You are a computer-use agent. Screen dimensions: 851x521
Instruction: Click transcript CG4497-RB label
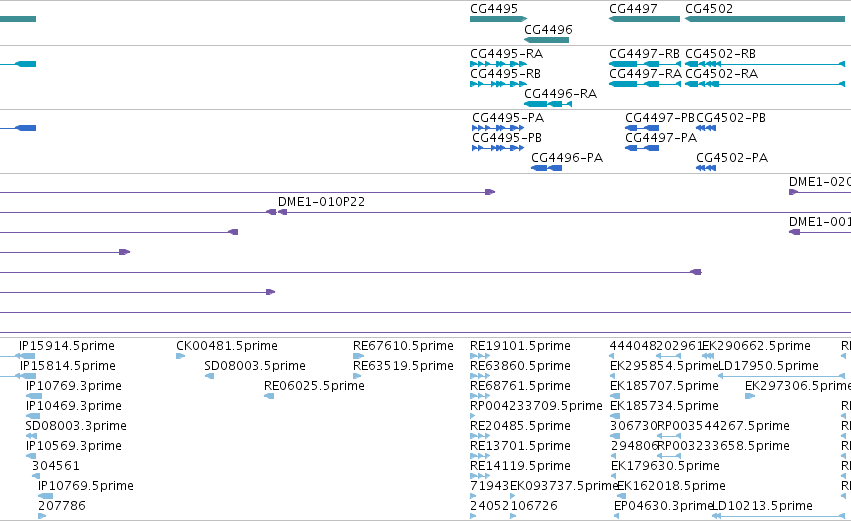coord(644,54)
